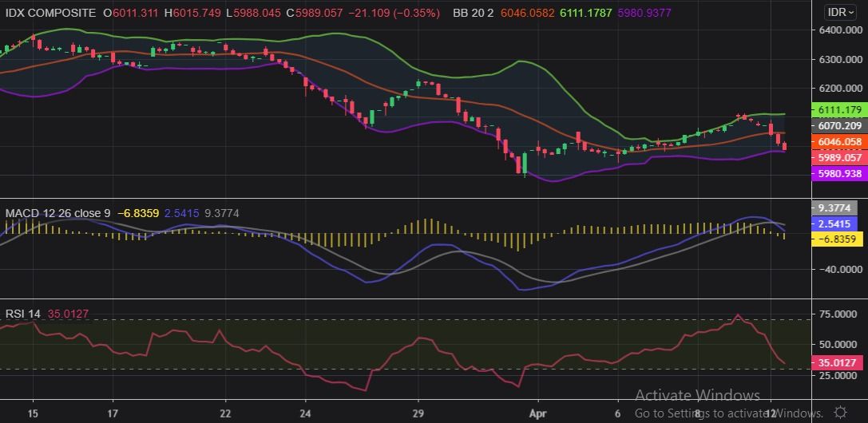Image resolution: width=868 pixels, height=423 pixels.
Task: Click the MACD legend histogram value −6.8359
Action: point(138,213)
